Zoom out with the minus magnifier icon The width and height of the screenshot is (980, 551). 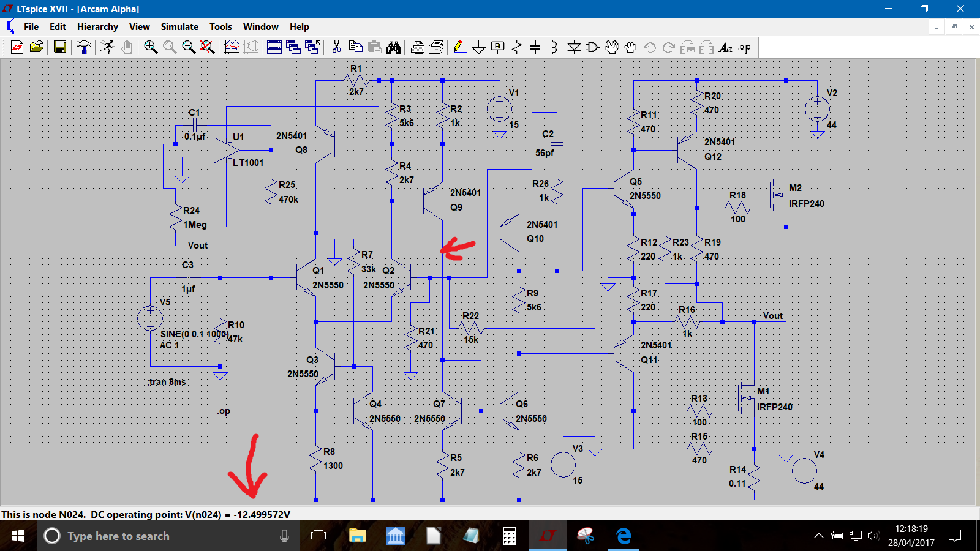[189, 47]
